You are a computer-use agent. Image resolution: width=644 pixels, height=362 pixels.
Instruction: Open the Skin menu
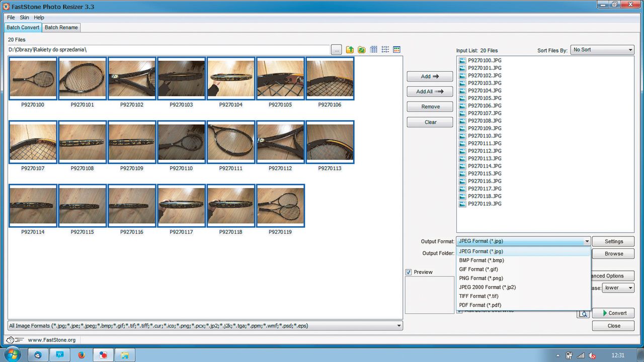[x=24, y=18]
